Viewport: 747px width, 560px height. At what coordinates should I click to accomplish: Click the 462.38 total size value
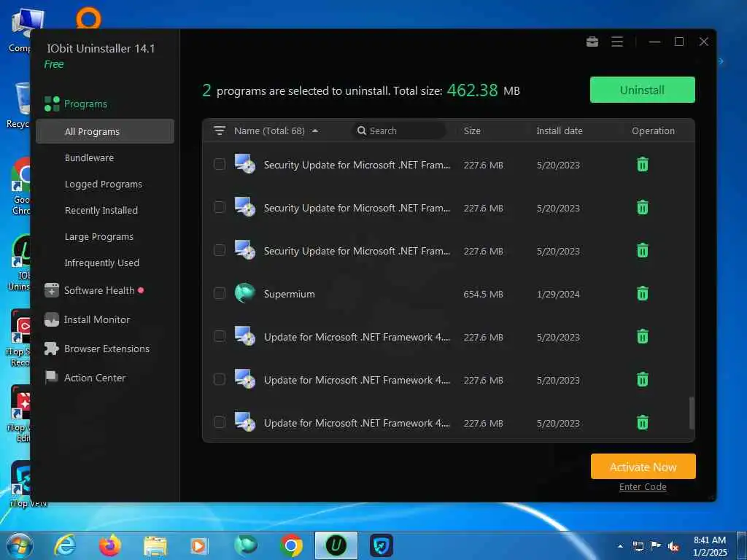coord(472,90)
